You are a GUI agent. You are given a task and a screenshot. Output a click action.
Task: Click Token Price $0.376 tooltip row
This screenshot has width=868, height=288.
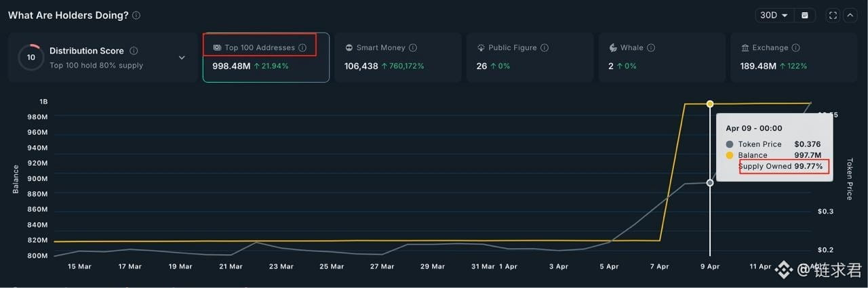click(x=773, y=144)
